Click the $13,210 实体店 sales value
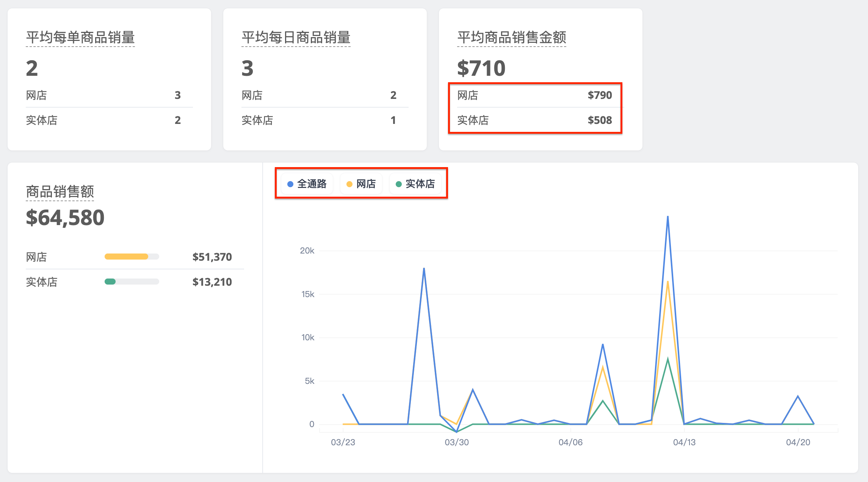Image resolution: width=868 pixels, height=482 pixels. tap(212, 282)
